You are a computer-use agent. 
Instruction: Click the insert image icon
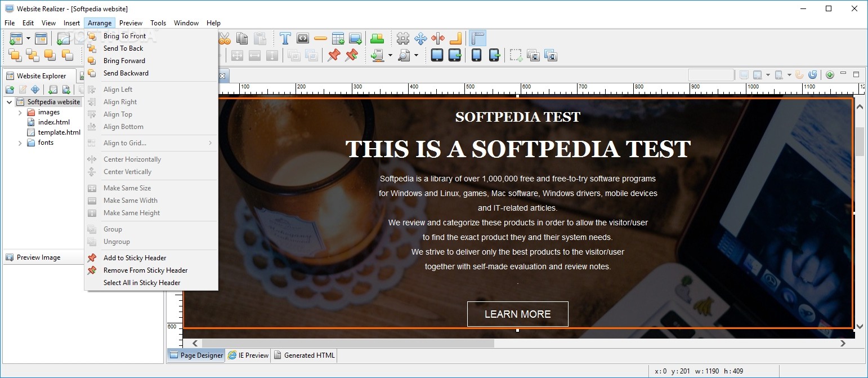pyautogui.click(x=355, y=38)
